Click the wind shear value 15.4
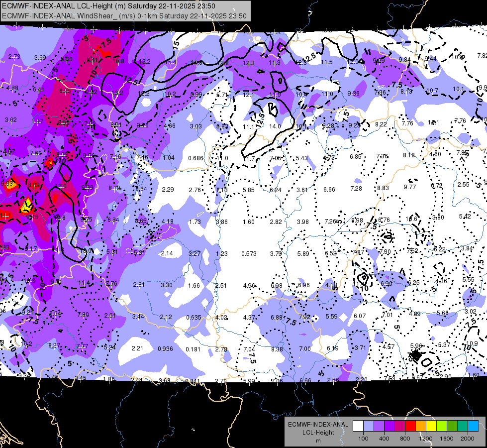This screenshot has height=448, width=487. coord(171,62)
